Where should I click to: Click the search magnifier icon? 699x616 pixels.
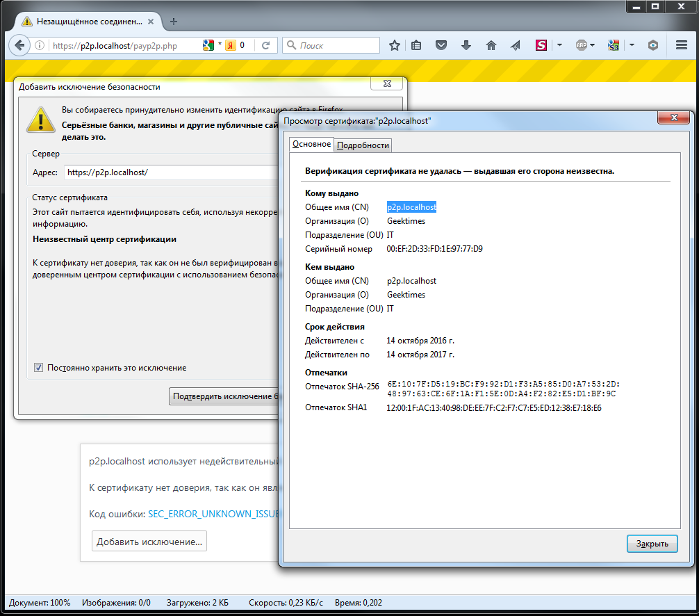click(292, 45)
